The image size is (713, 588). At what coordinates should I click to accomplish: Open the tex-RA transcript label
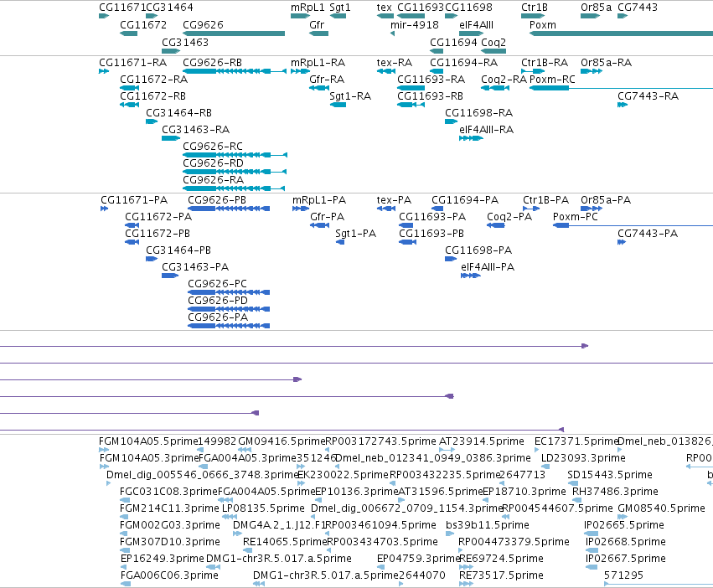click(x=395, y=62)
